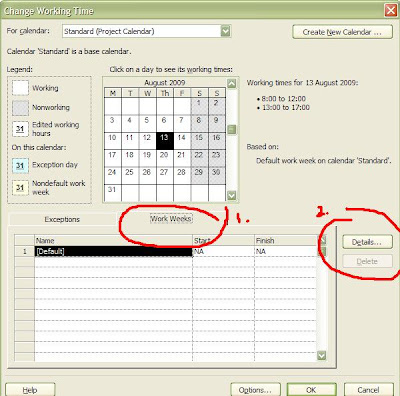Select August 5 in the calendar

point(147,123)
